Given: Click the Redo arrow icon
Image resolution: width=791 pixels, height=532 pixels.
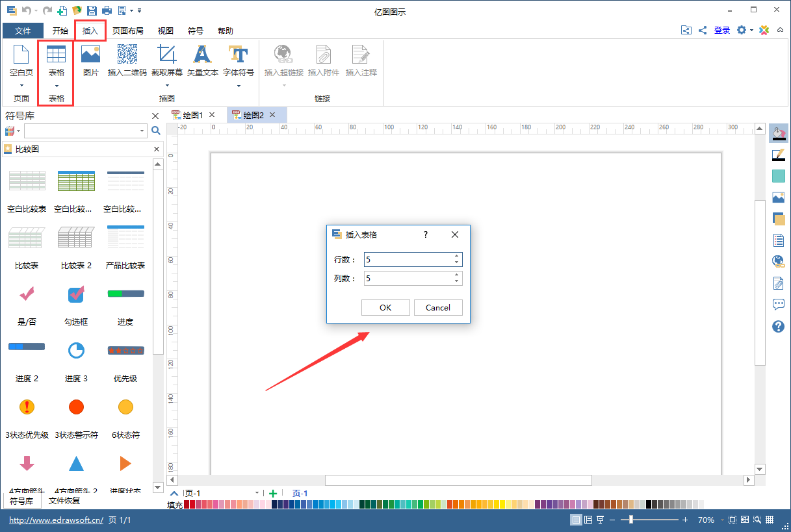Looking at the screenshot, I should (x=46, y=10).
